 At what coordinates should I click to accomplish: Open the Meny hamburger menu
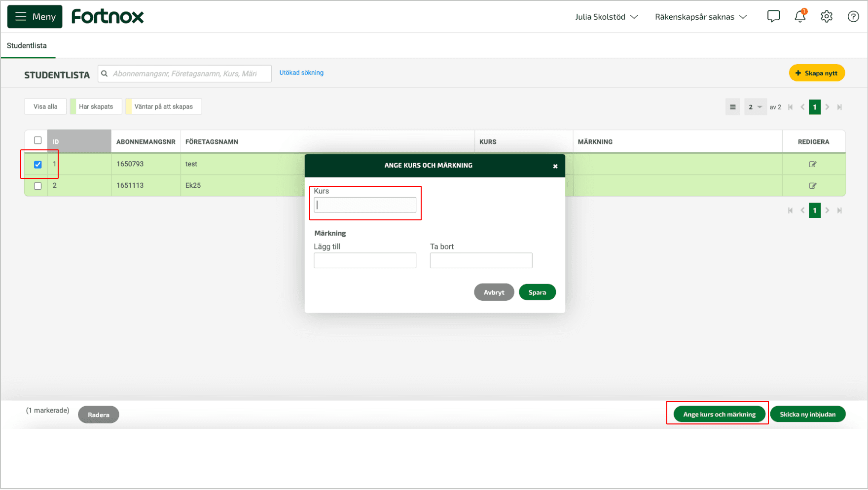pyautogui.click(x=35, y=17)
